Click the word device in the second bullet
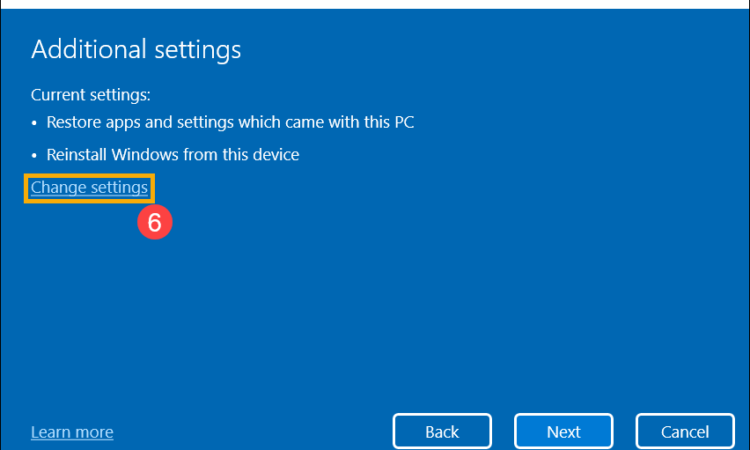This screenshot has height=450, width=750. [276, 154]
